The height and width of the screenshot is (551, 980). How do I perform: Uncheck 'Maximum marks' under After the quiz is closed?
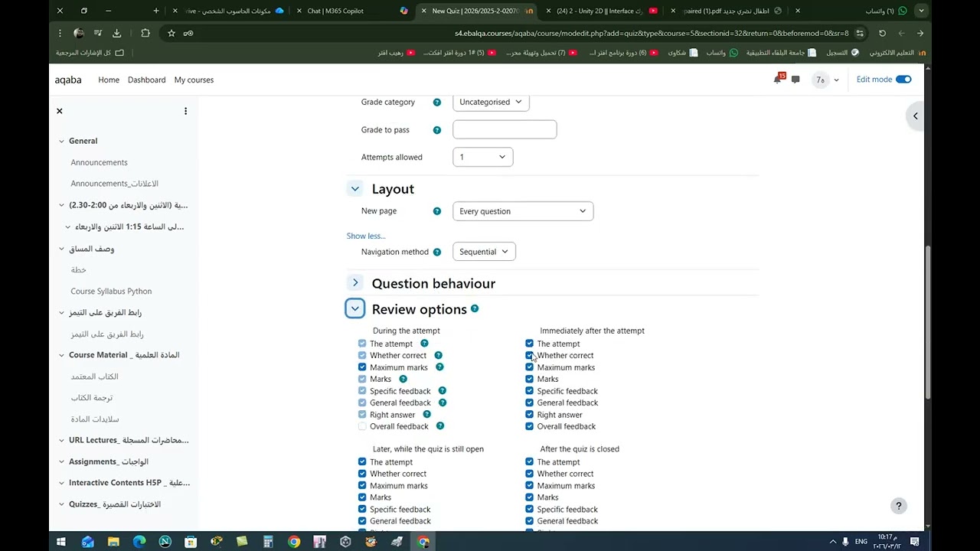pyautogui.click(x=529, y=485)
